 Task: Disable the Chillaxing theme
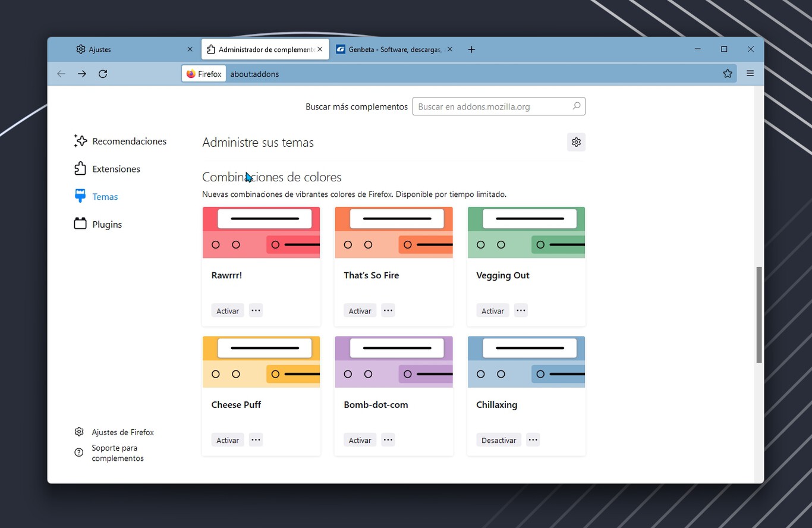[x=498, y=439]
